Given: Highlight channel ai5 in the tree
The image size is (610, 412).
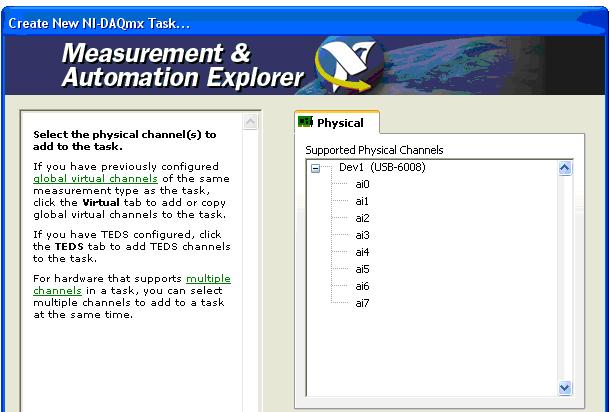Looking at the screenshot, I should (x=362, y=269).
